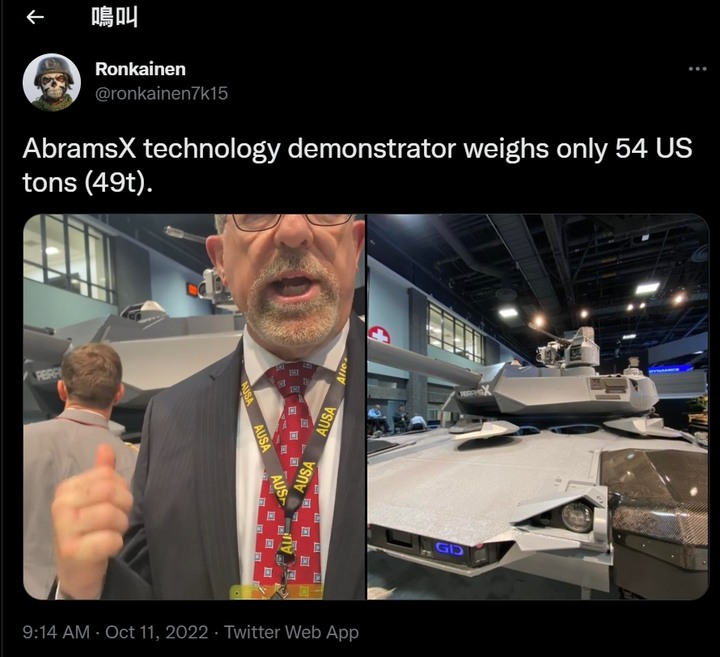Screen dimensions: 720x657
Task: Open Ronkainen's skull-mask profile avatar
Action: tap(51, 82)
